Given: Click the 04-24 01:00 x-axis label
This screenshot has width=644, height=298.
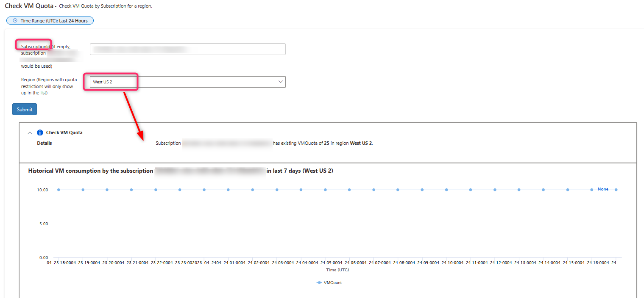Looking at the screenshot, I should 229,263.
